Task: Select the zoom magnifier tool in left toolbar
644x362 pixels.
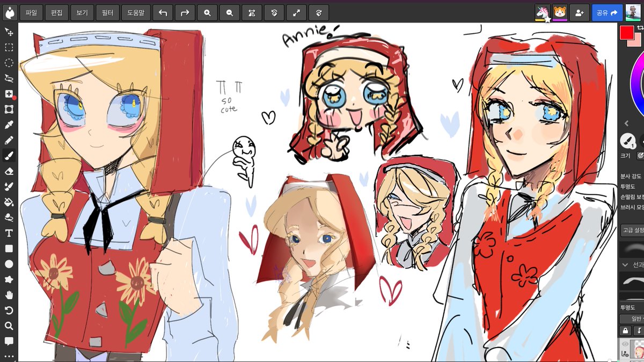Action: pyautogui.click(x=9, y=326)
